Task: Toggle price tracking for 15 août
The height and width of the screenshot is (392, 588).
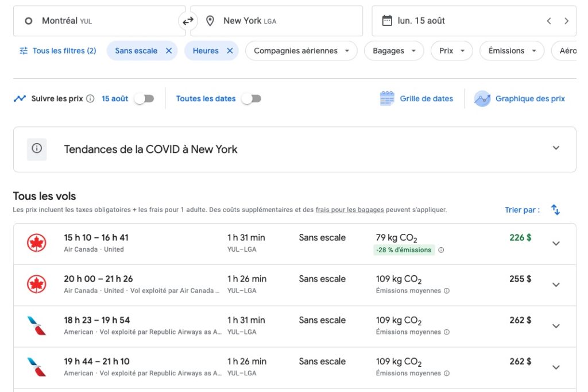Action: [x=144, y=99]
